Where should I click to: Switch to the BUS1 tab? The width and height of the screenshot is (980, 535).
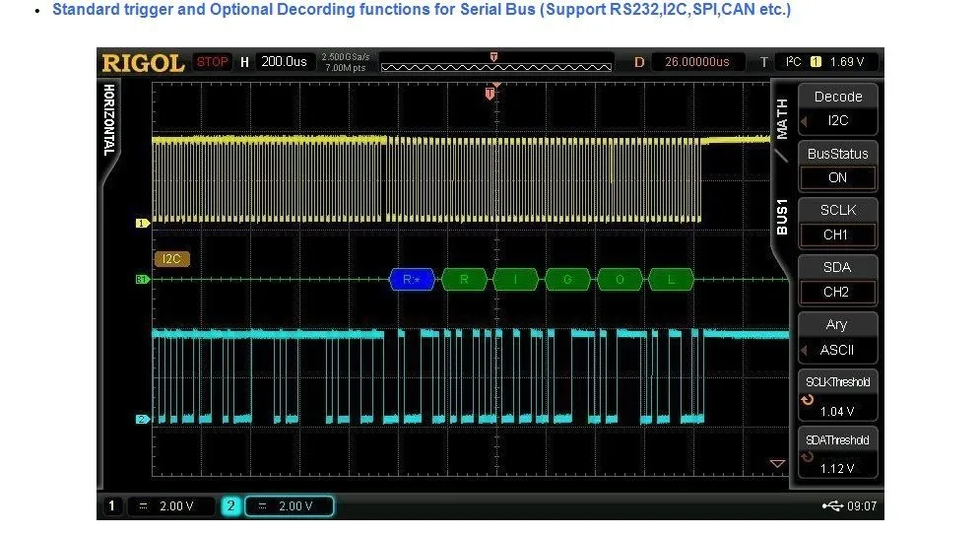click(x=782, y=217)
